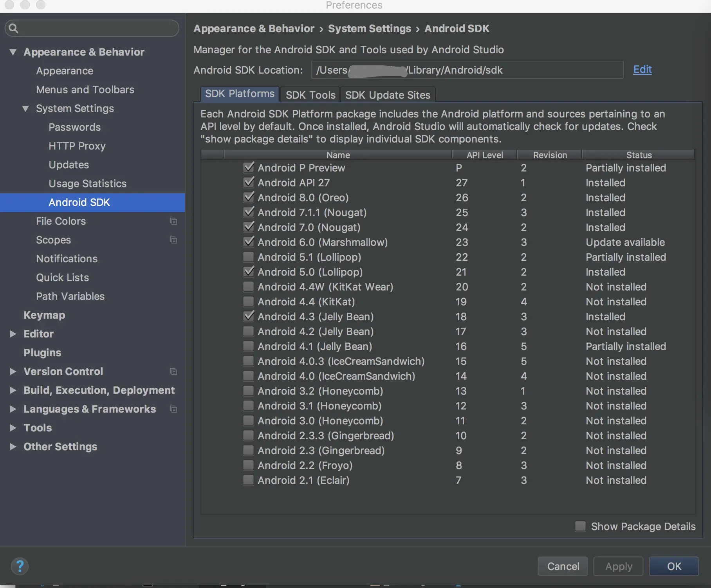Click Update available status for Marshmallow

coord(625,242)
